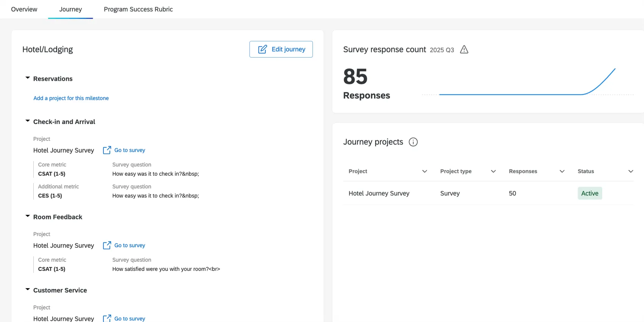Click external-link icon under Check-in and Arrival

pos(107,150)
